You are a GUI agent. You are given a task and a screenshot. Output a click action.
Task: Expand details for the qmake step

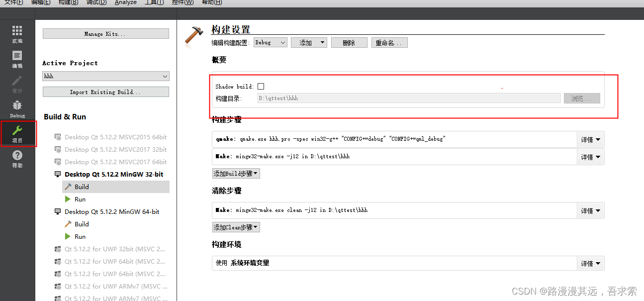(590, 140)
